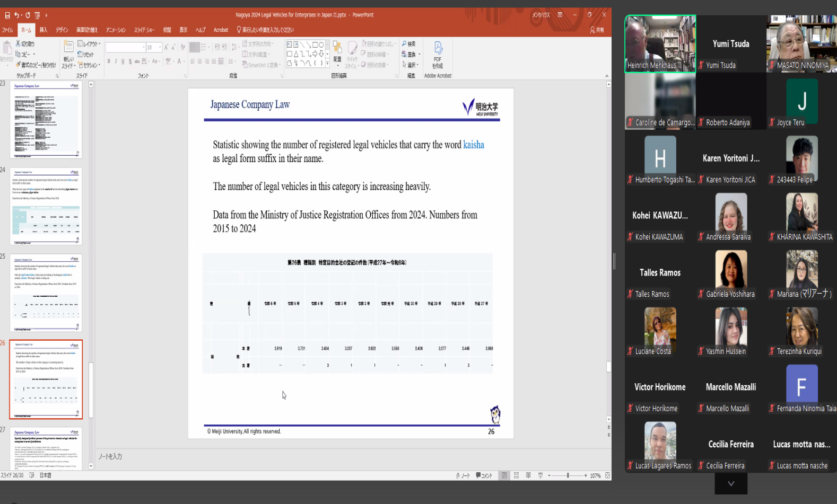Viewport: 837px width, 504px height.
Task: Adjust the zoom slider in status bar
Action: (x=568, y=475)
